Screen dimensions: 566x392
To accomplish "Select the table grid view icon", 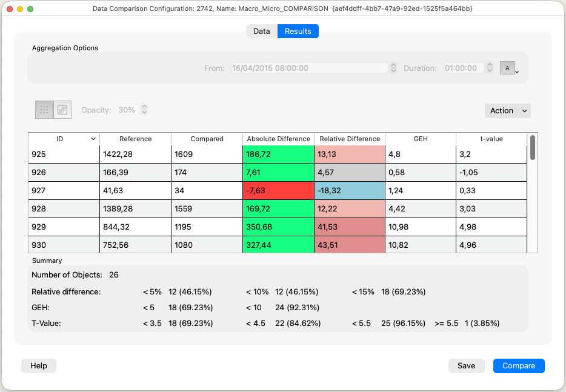I will click(44, 110).
